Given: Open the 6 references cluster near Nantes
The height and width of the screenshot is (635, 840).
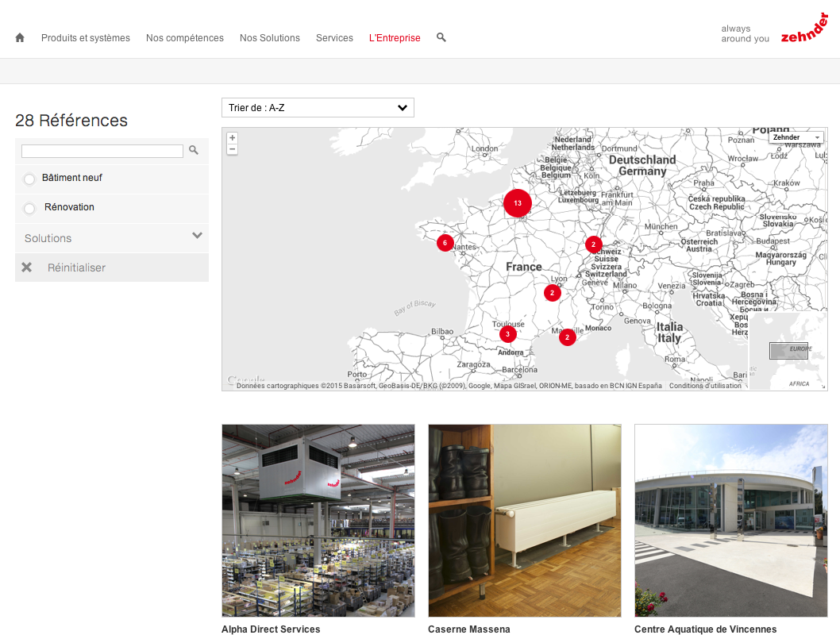Looking at the screenshot, I should coord(445,243).
